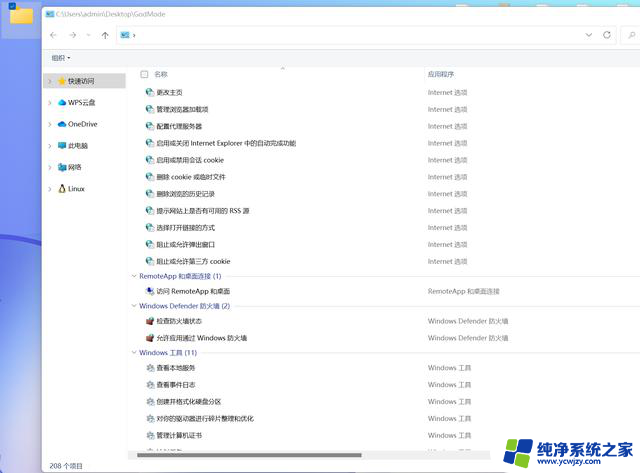Viewport: 640px width, 473px height.
Task: Expand the Linux tree node
Action: pos(50,189)
